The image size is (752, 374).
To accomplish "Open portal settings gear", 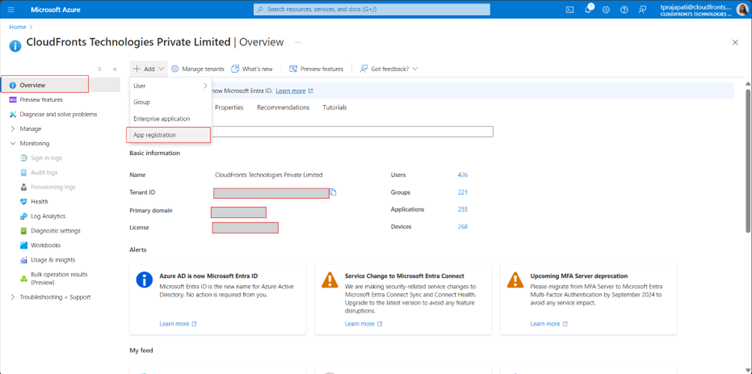I will click(606, 10).
